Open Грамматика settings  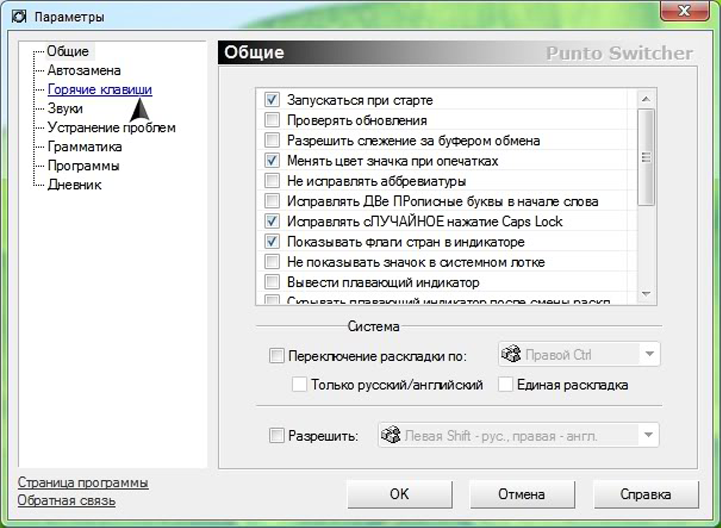[85, 147]
